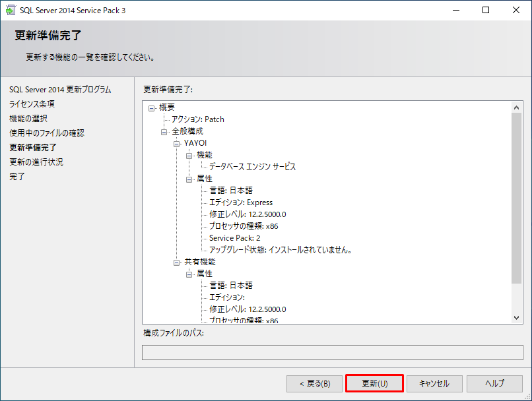
Task: Select プロセッサの種類: x86 under YAYOI
Action: coord(244,226)
